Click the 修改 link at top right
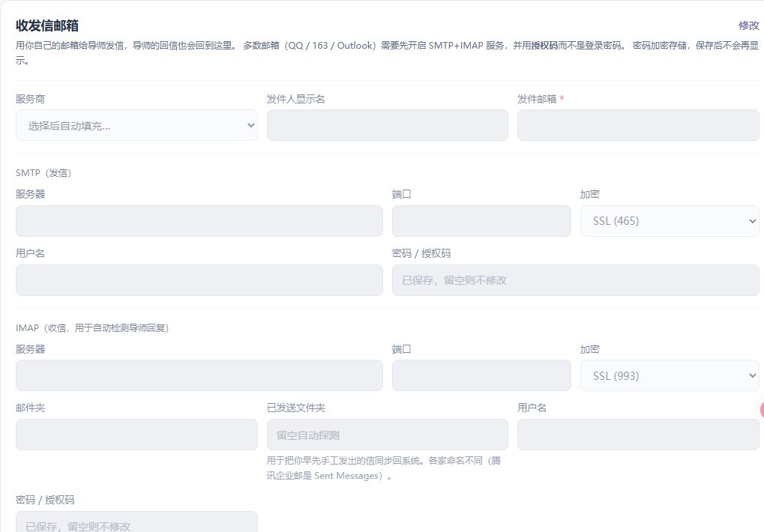The height and width of the screenshot is (532, 764). (x=748, y=25)
